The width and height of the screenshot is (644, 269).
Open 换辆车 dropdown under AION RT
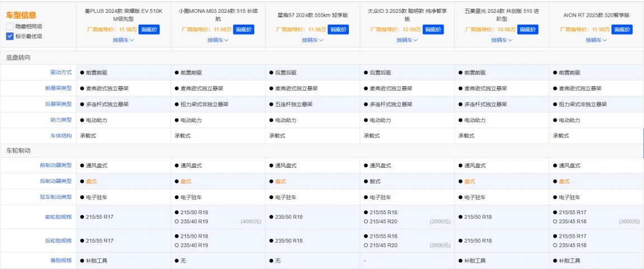tap(596, 40)
